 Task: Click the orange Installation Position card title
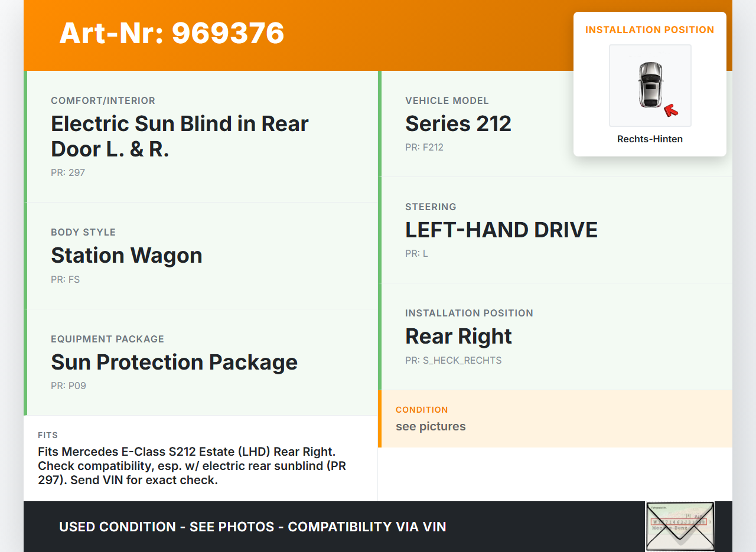(x=650, y=30)
